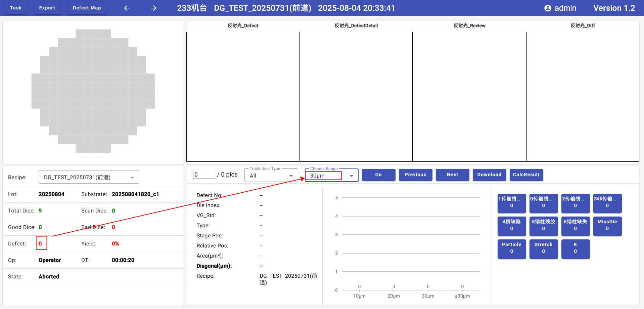644x309 pixels.
Task: Open the Defect Map view
Action: 87,8
